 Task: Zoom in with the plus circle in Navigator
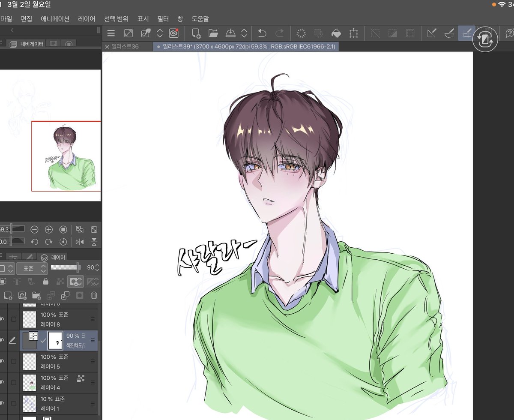[49, 230]
